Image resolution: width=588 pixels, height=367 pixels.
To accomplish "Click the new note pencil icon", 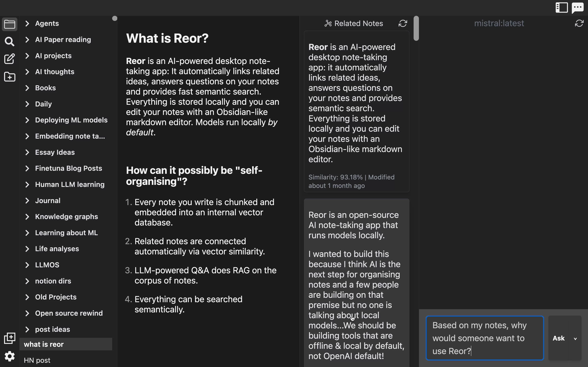I will [10, 59].
